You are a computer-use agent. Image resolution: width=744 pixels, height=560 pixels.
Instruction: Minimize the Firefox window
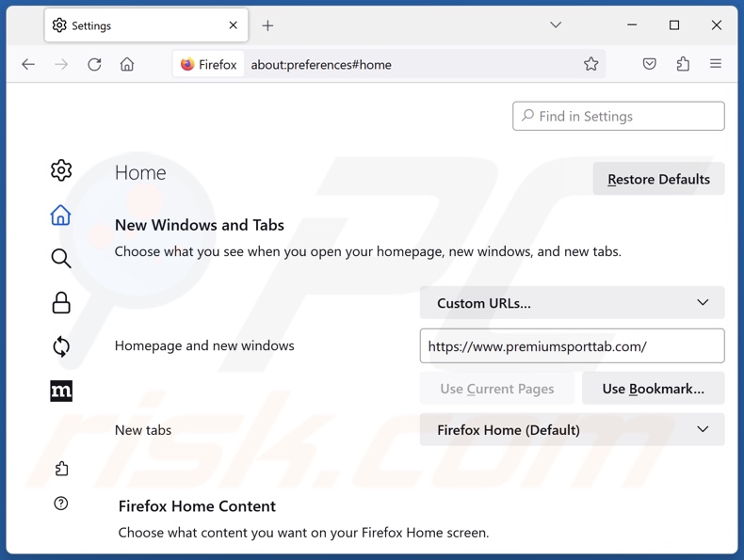pos(632,24)
